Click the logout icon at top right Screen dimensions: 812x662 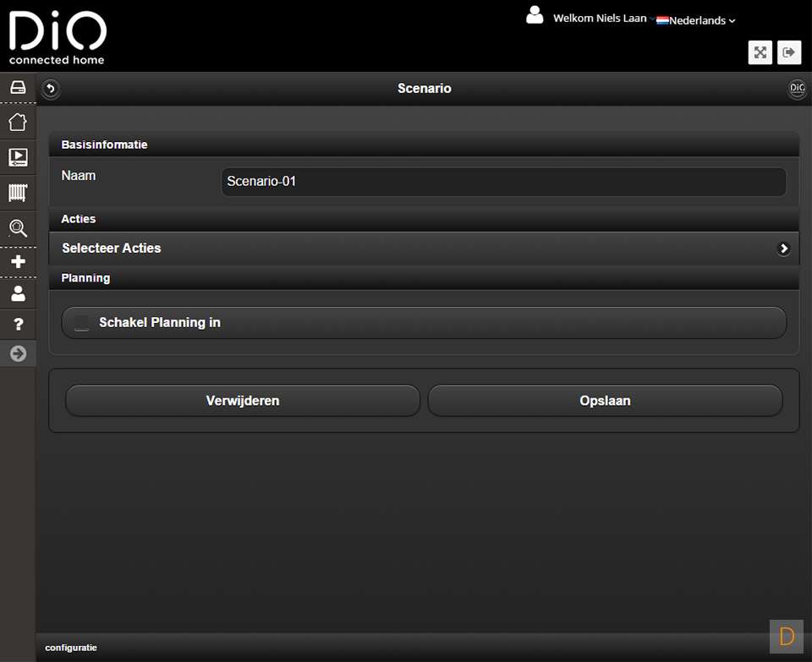coord(789,52)
